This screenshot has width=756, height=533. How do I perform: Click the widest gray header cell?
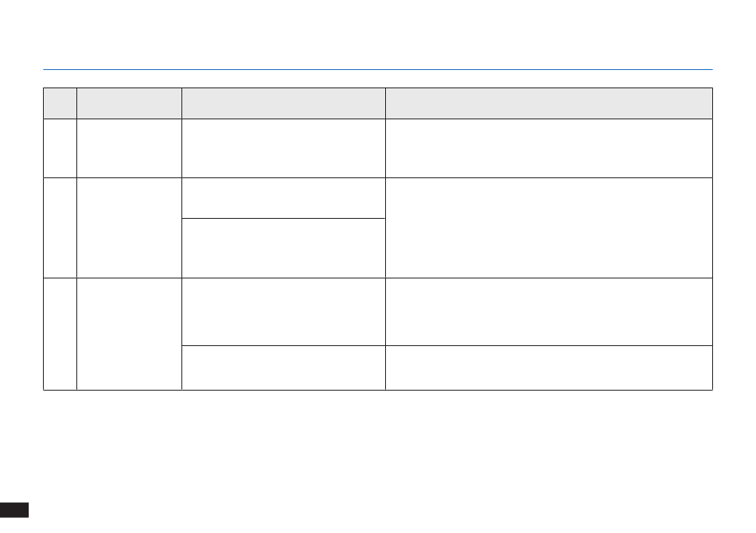[549, 103]
